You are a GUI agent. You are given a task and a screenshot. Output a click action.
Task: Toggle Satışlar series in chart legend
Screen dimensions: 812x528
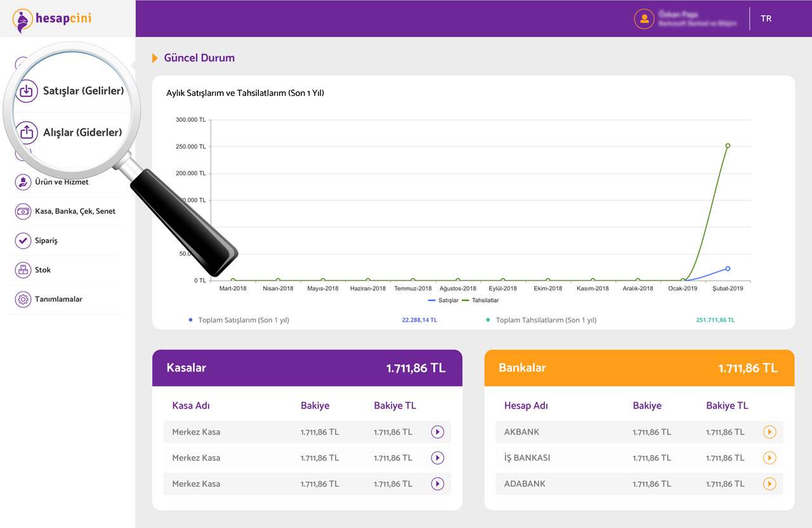point(443,300)
